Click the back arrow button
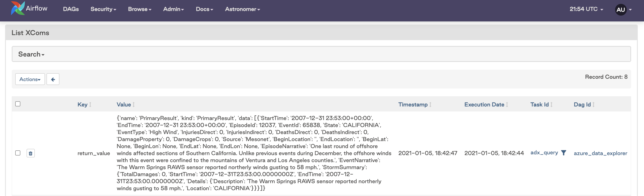644x196 pixels. [x=53, y=79]
